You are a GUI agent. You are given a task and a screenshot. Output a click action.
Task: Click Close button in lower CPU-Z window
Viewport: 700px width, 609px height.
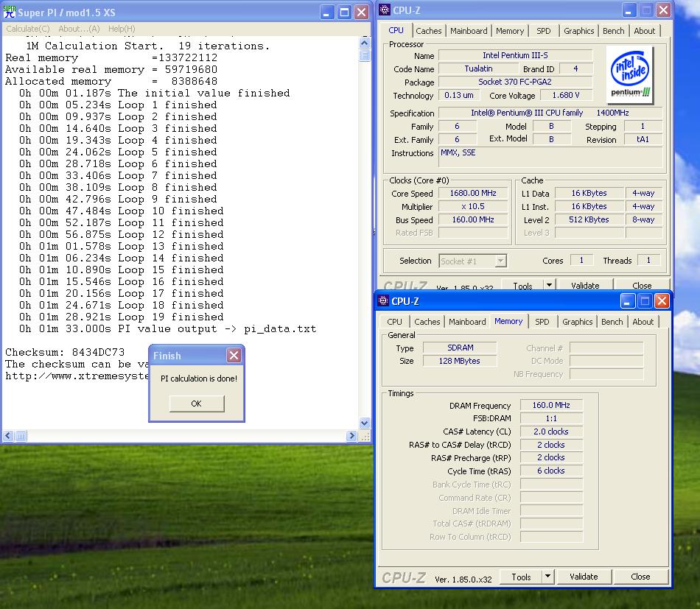640,577
